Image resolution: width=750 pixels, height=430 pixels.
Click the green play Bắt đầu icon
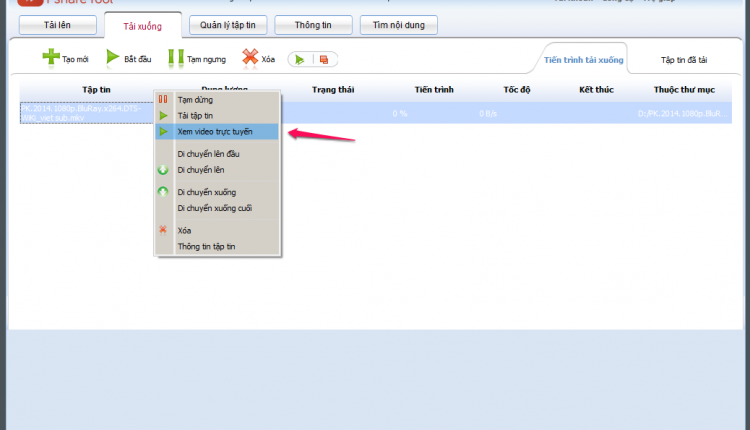pyautogui.click(x=112, y=57)
